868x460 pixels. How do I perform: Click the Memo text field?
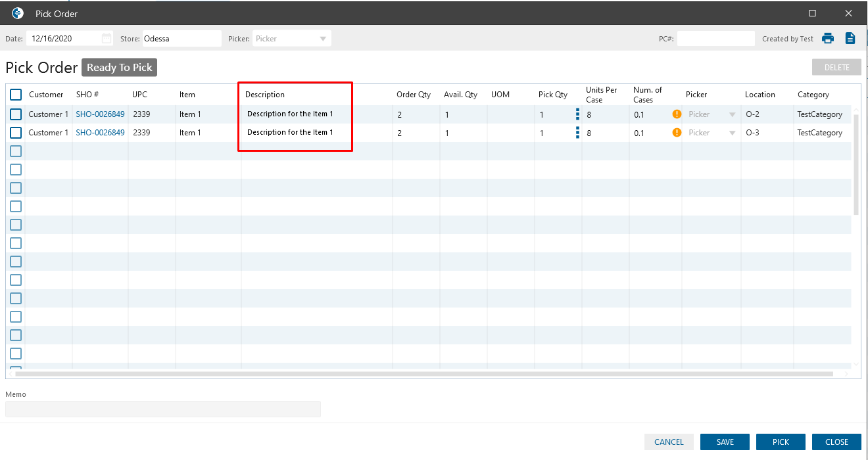[x=163, y=409]
